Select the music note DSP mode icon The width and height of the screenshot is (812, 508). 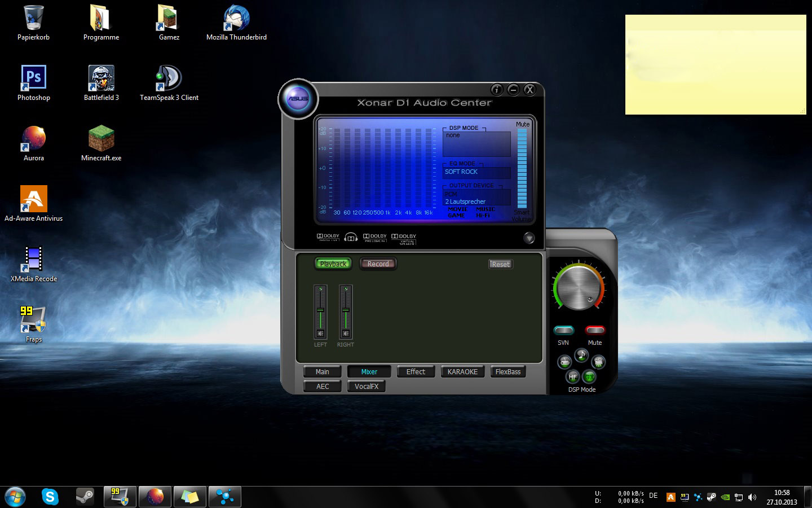pos(581,355)
